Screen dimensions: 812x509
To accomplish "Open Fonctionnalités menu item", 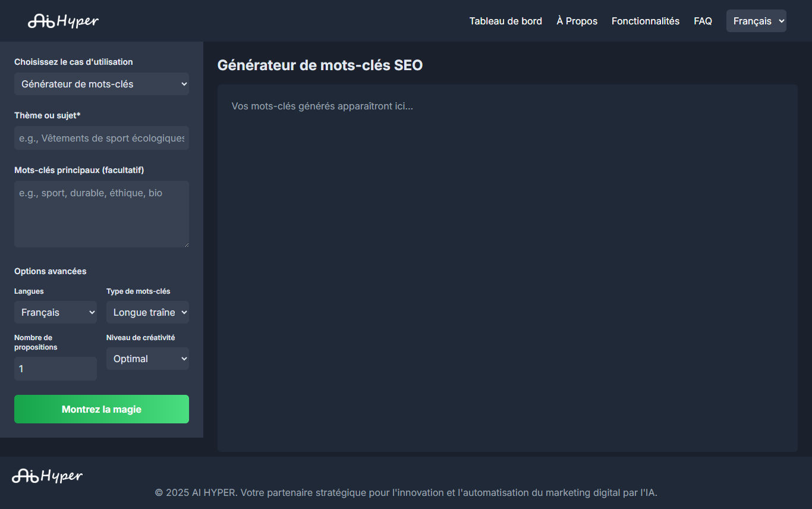I will [x=646, y=21].
